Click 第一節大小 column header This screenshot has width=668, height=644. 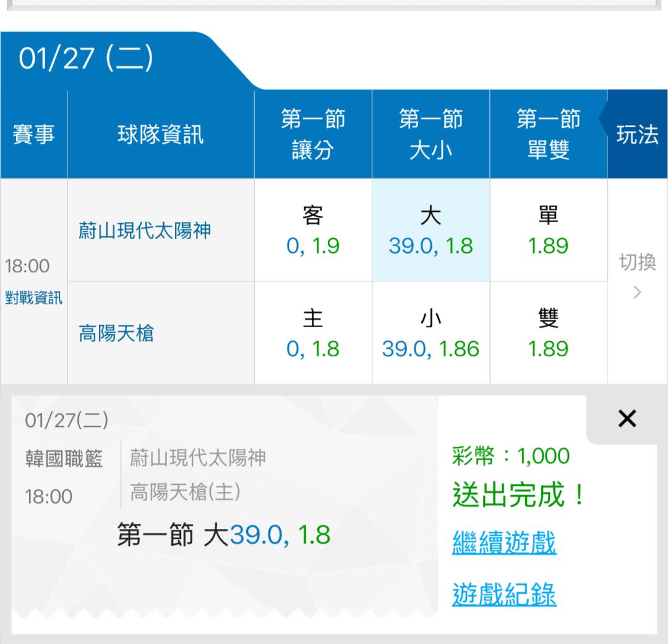pyautogui.click(x=430, y=135)
